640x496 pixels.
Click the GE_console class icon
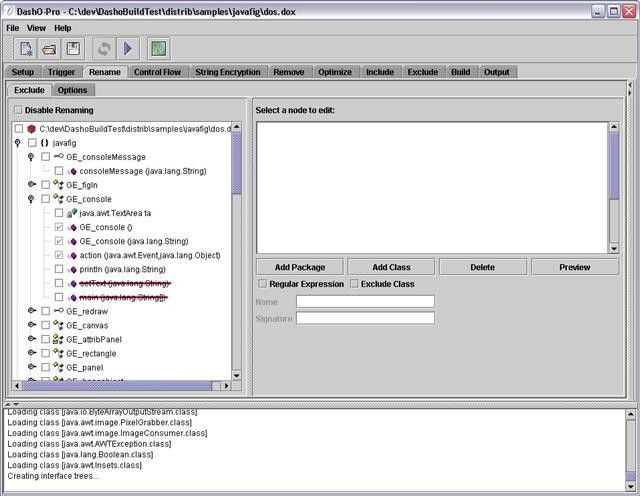[x=58, y=199]
